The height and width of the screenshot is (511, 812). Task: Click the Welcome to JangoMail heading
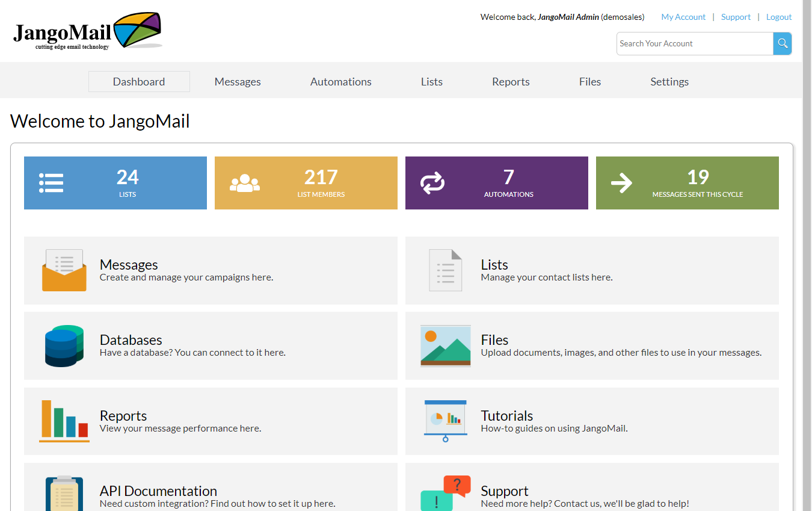tap(100, 121)
